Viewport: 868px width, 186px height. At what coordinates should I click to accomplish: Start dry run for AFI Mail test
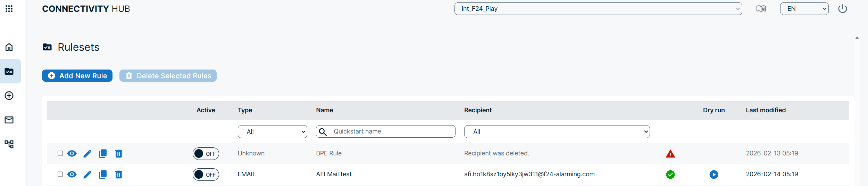coord(713,175)
